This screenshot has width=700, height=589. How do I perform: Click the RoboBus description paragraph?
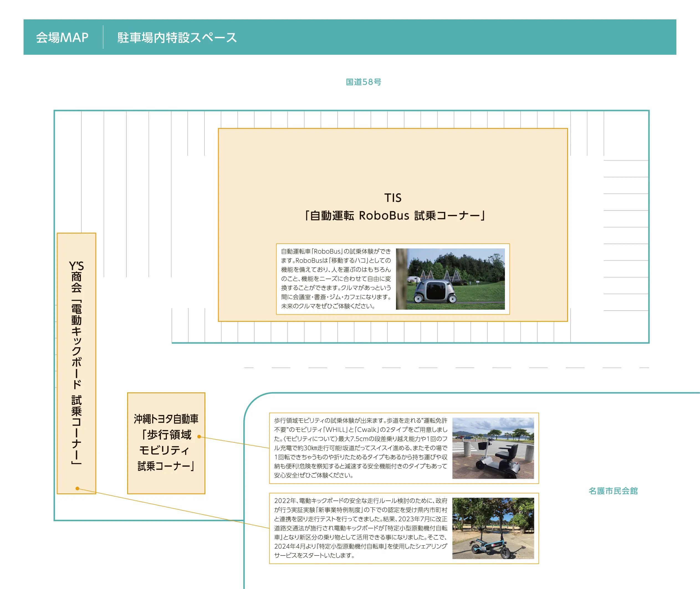coord(336,279)
